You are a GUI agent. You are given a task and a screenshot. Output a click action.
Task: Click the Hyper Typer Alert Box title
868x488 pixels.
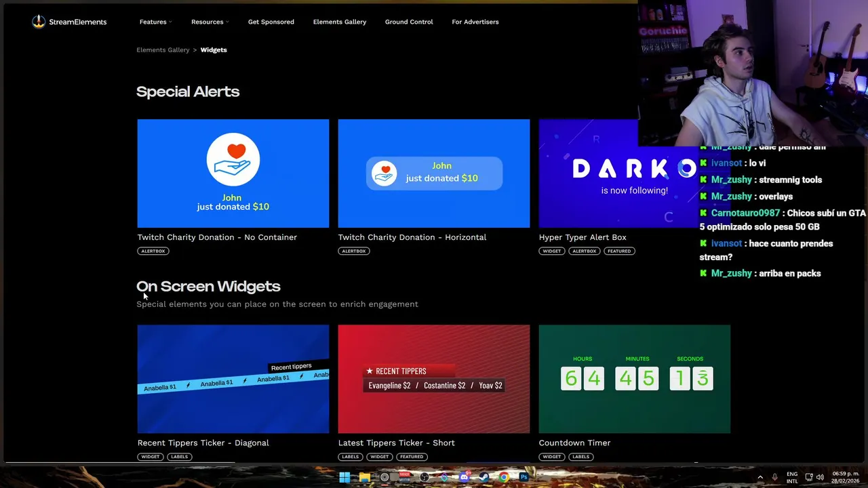(583, 237)
